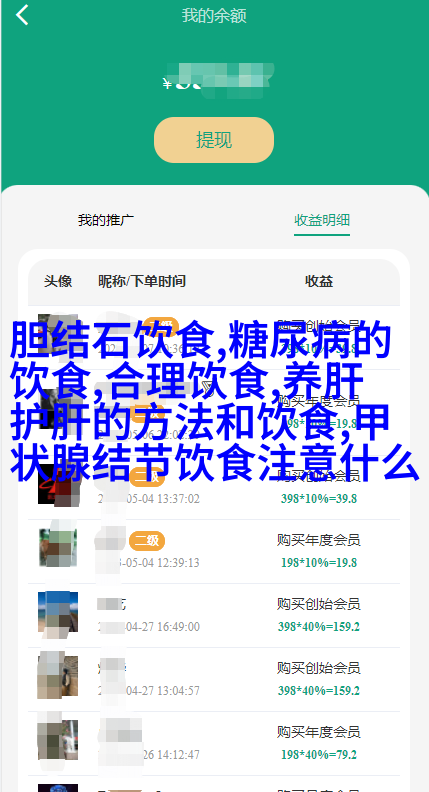Open avatar of the 14:12:47 order
Screen dimensions: 429x792
(58, 740)
